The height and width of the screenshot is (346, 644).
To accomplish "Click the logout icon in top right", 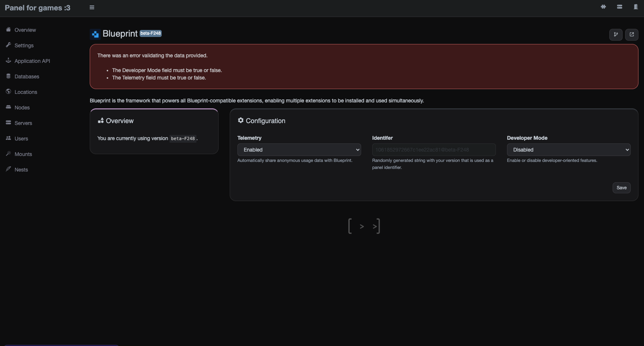I will [636, 7].
